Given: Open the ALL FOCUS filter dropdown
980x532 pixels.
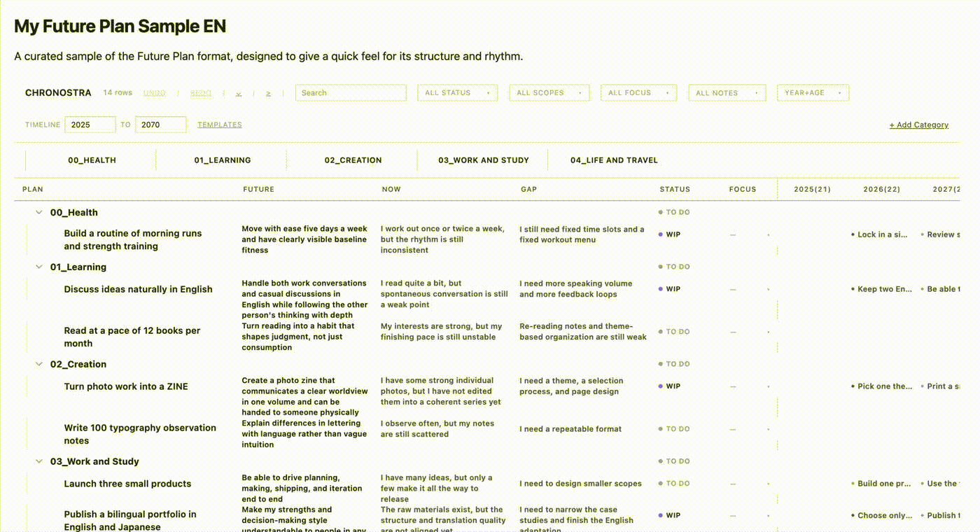Looking at the screenshot, I should (638, 93).
